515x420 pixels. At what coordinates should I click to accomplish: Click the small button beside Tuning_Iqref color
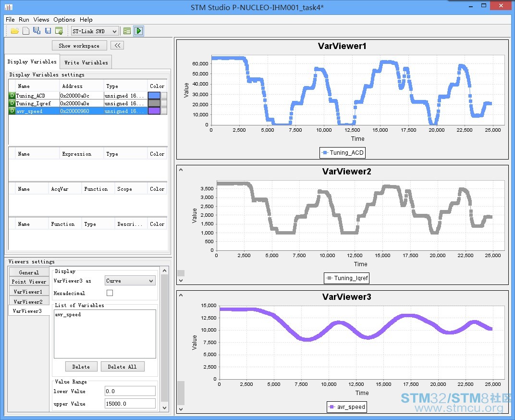click(163, 103)
